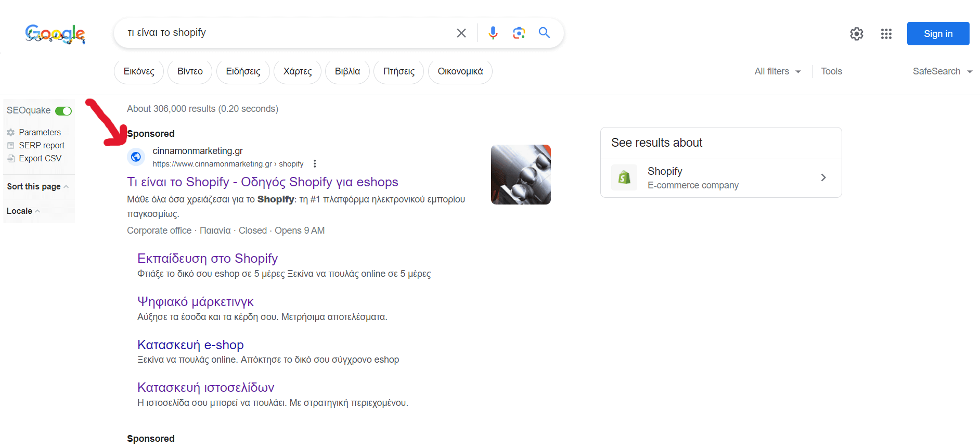This screenshot has height=447, width=980.
Task: Open the SafeSearch dropdown
Action: 943,71
